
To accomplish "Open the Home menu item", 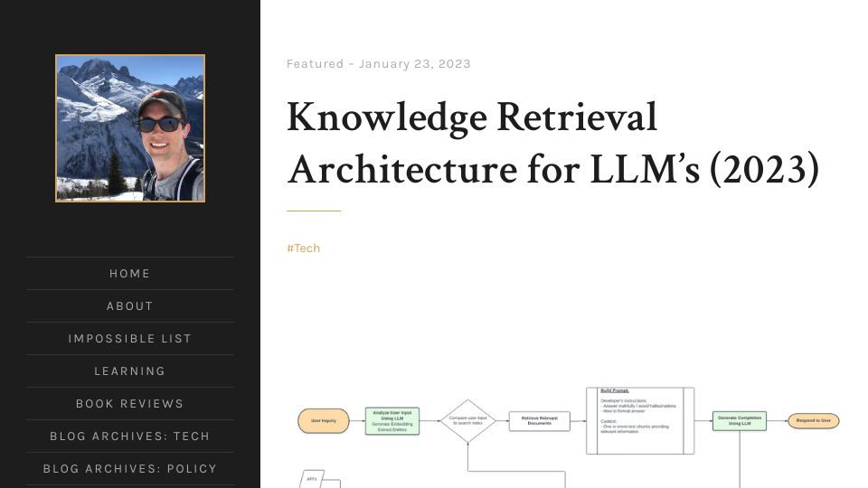I will point(129,273).
